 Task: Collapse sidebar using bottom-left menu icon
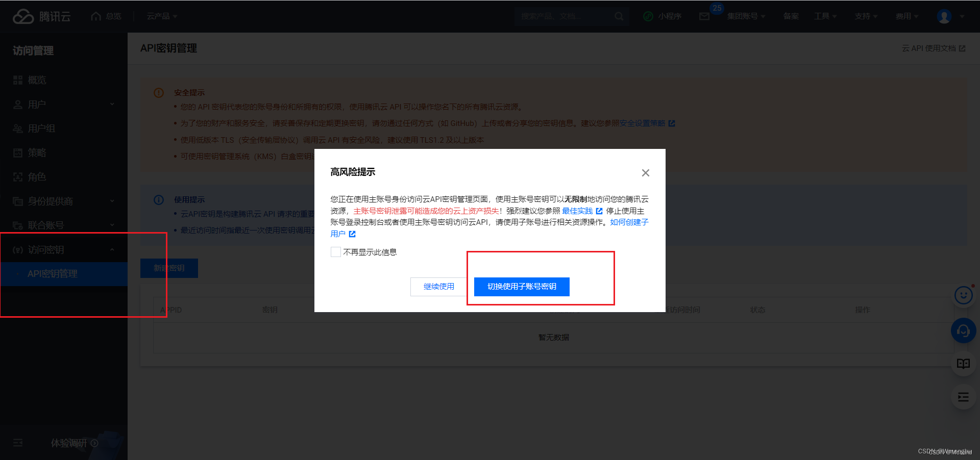[18, 443]
